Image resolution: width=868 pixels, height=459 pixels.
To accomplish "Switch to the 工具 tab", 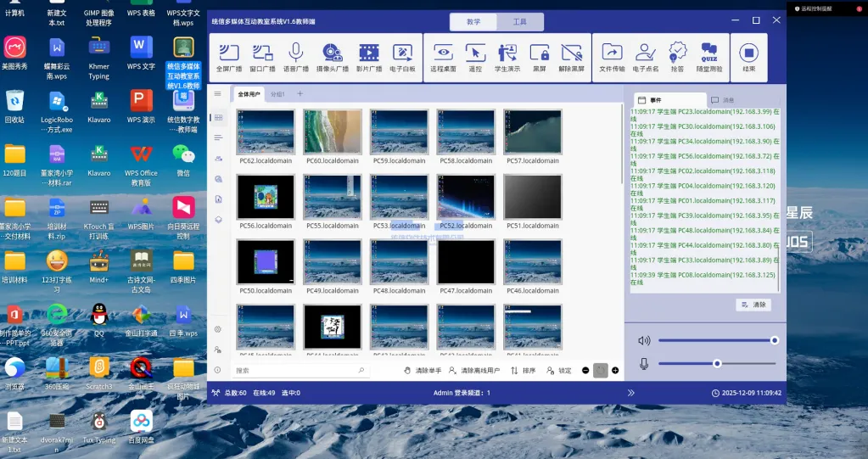I will tap(519, 20).
